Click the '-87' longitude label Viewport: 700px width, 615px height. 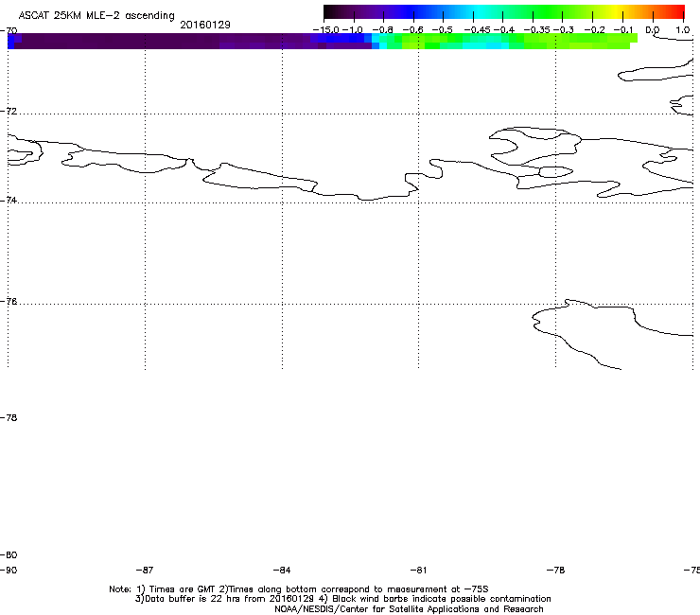[x=145, y=571]
